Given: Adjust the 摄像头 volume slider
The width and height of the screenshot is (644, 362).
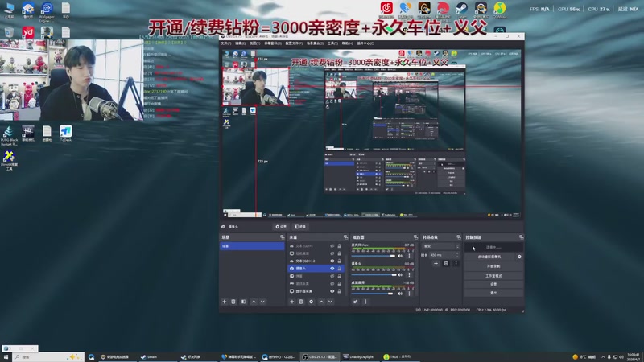Looking at the screenshot, I should (x=374, y=274).
